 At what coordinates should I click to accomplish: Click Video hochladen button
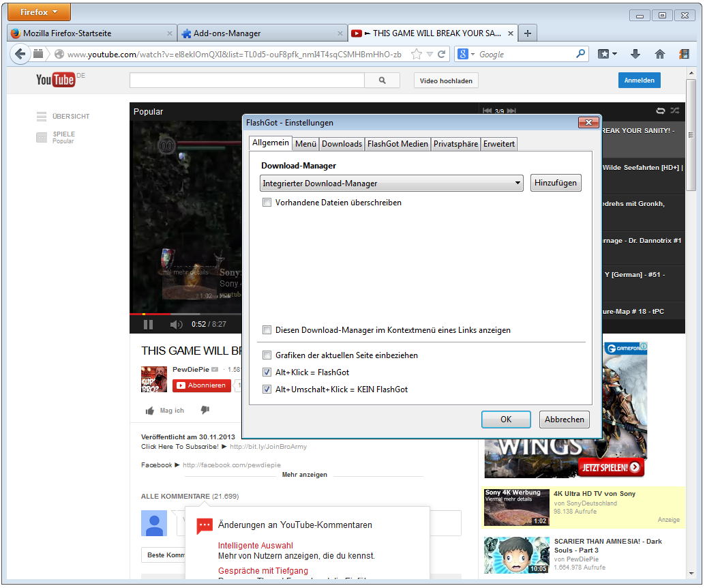coord(446,81)
